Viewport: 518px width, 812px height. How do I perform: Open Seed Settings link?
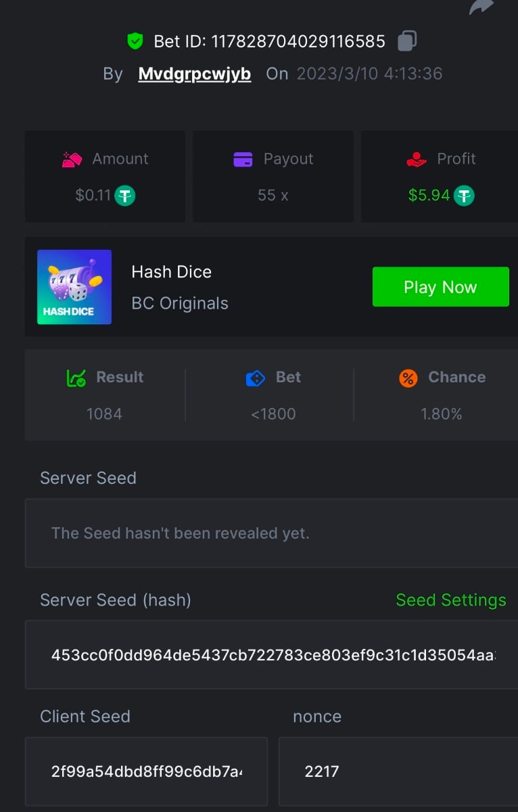point(450,600)
